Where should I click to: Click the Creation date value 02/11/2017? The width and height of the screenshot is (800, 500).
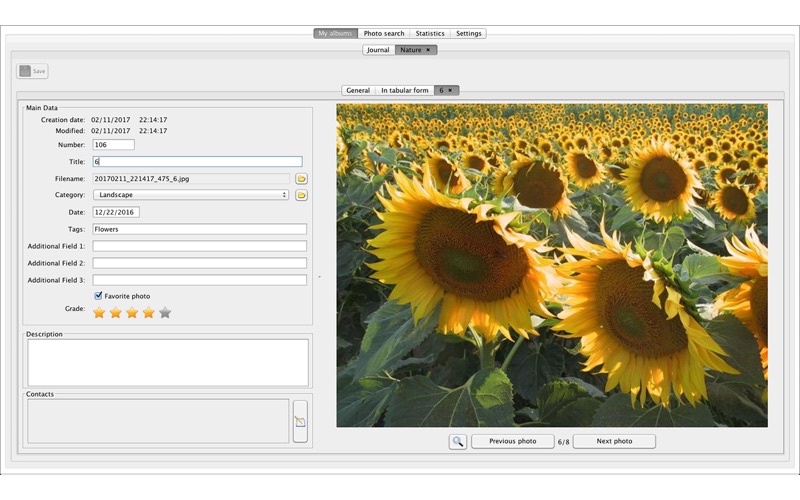(111, 119)
